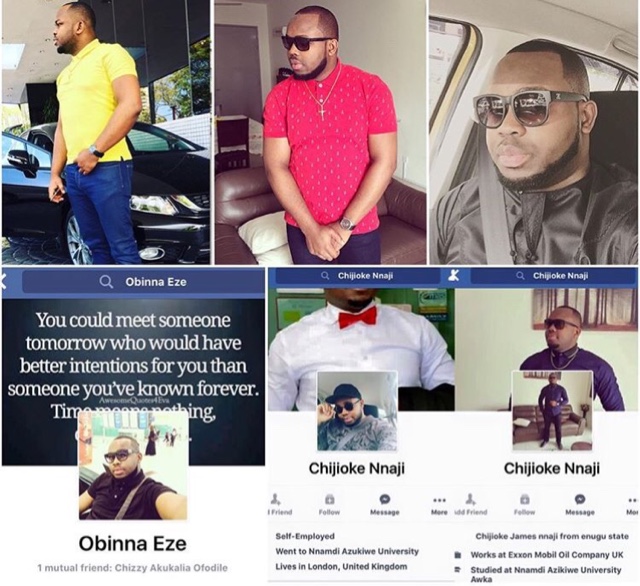Click the middle Chijioke Nnaji search bar
Image resolution: width=640 pixels, height=586 pixels.
pos(358,276)
